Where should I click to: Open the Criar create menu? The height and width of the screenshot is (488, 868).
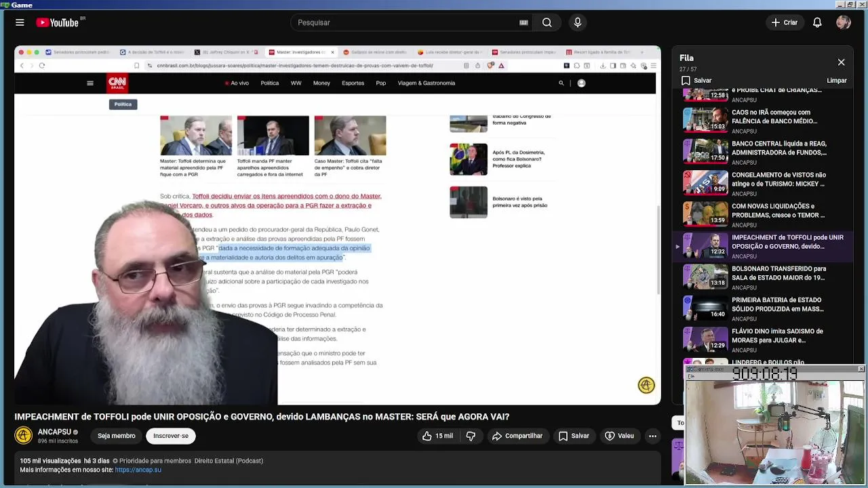pos(784,22)
